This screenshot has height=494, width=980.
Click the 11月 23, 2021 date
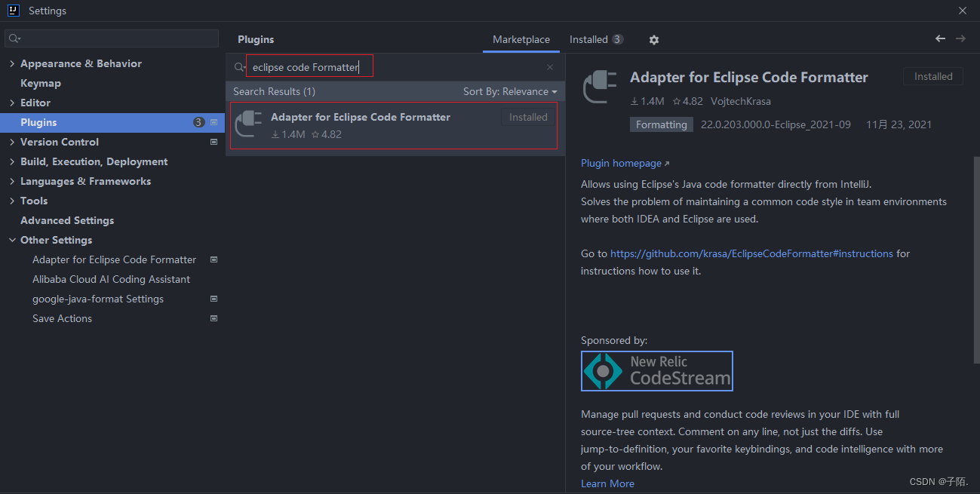[x=899, y=124]
